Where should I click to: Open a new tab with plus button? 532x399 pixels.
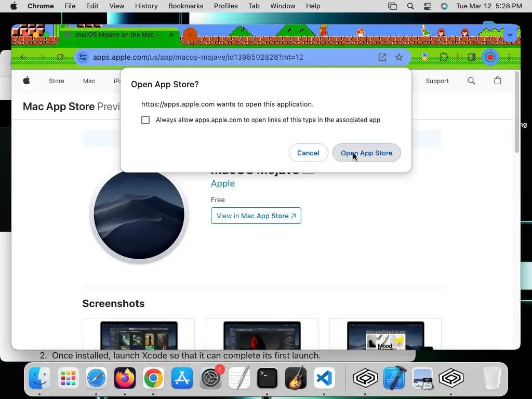click(x=190, y=35)
